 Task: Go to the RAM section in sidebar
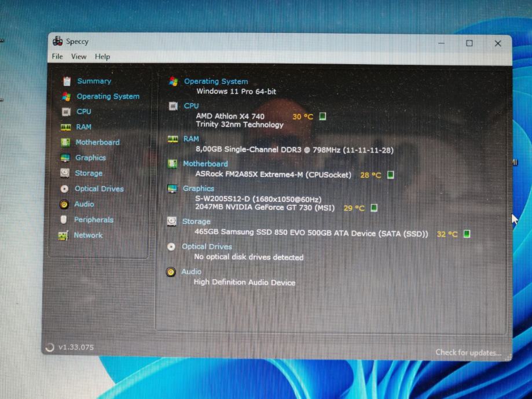coord(84,127)
